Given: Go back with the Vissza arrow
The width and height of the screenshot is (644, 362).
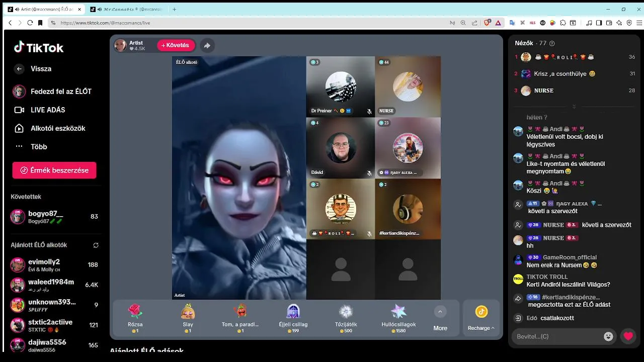Looking at the screenshot, I should [19, 69].
